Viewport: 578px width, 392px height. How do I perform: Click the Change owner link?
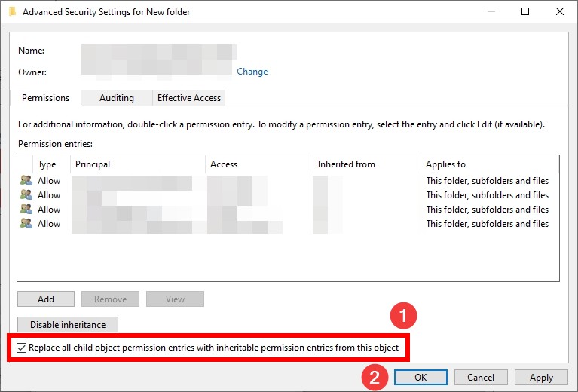click(252, 72)
